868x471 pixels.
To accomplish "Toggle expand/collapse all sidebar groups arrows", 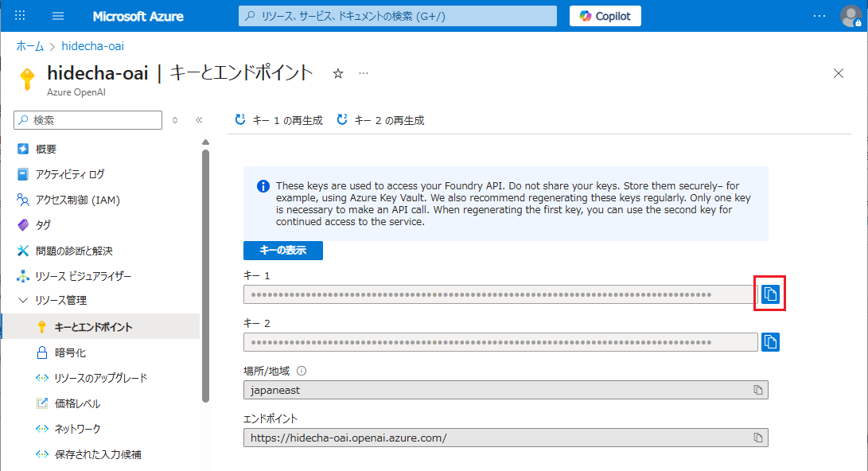I will (x=175, y=120).
